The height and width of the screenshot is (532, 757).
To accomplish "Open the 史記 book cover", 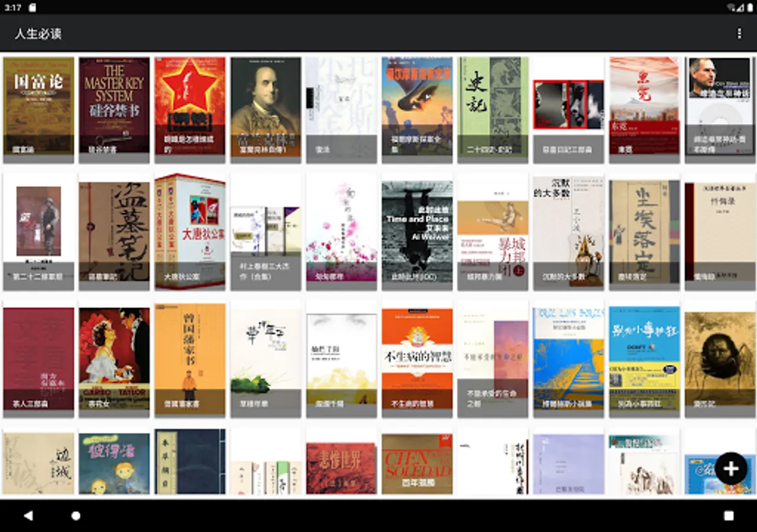I will [x=493, y=110].
